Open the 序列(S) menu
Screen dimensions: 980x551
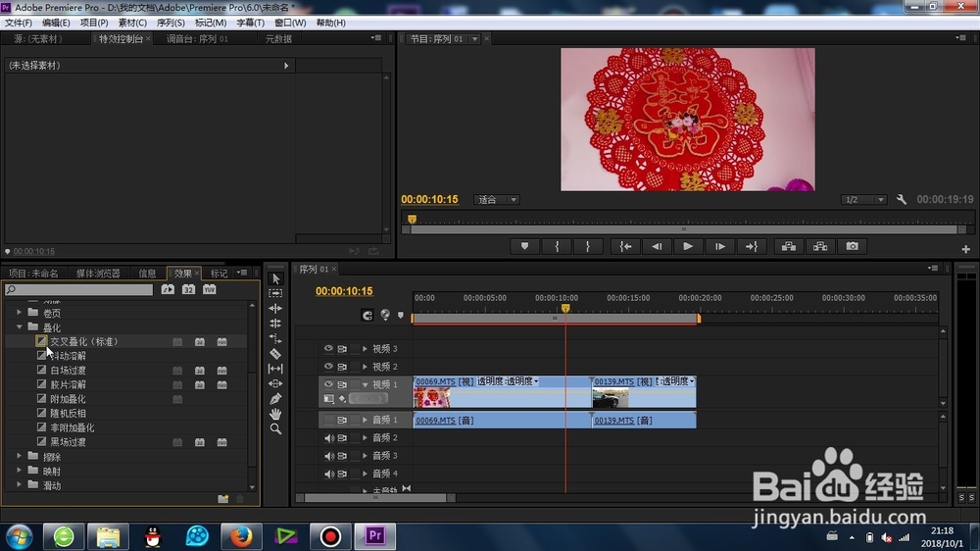coord(171,23)
